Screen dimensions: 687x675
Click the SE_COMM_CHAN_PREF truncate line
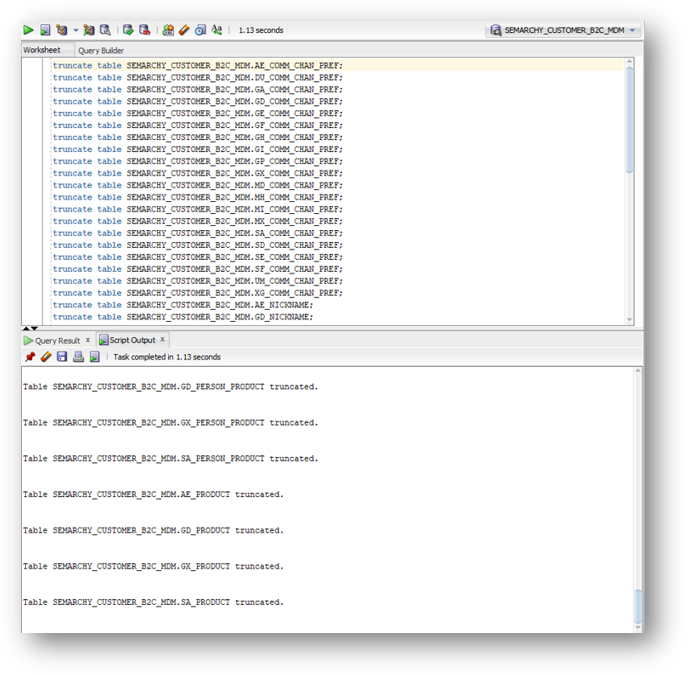[198, 257]
